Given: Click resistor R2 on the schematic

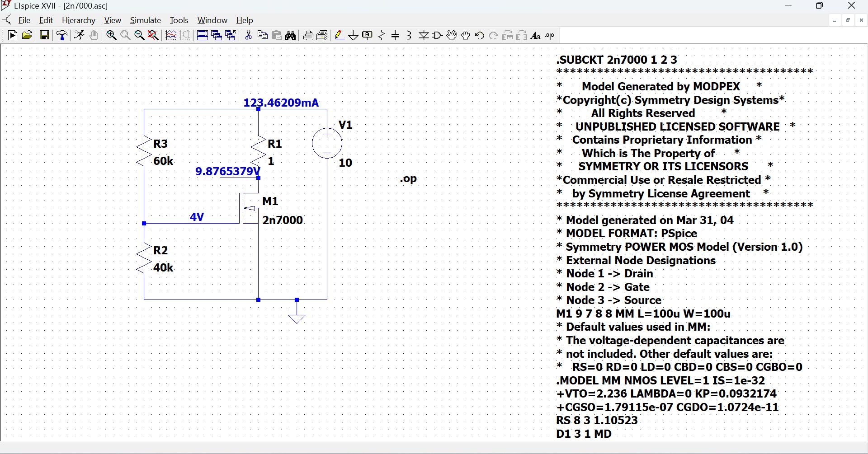Looking at the screenshot, I should click(144, 259).
